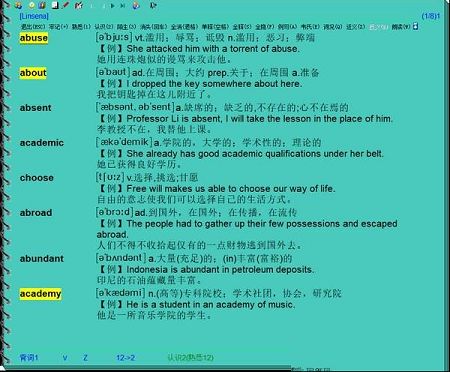Click the first colorful icon in top toolbar

tap(18, 5)
